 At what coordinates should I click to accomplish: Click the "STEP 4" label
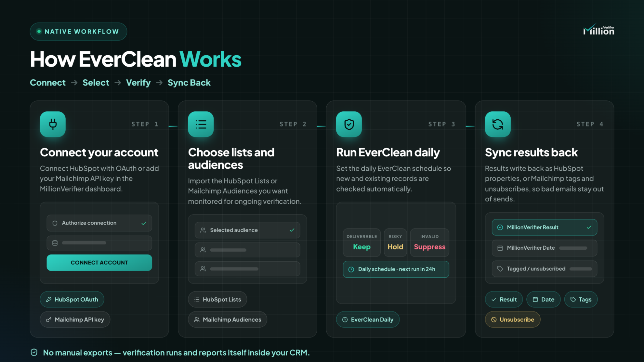[590, 124]
